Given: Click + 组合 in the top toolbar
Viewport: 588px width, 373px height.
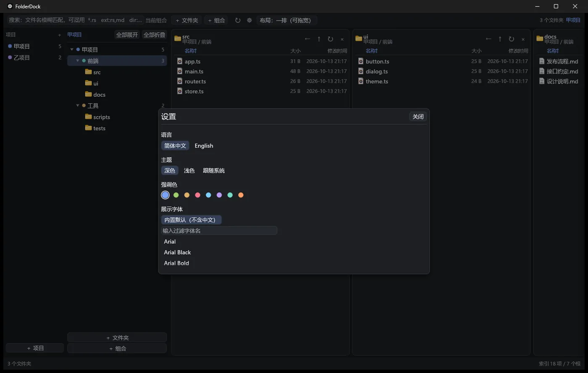Looking at the screenshot, I should click(217, 20).
